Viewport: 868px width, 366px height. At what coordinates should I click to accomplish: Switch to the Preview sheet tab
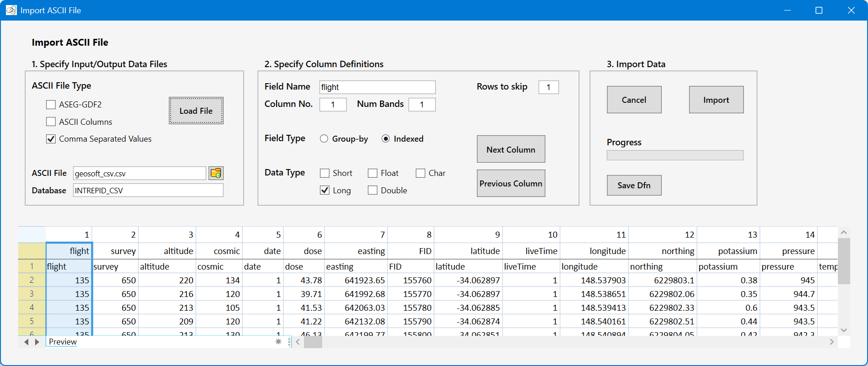63,342
